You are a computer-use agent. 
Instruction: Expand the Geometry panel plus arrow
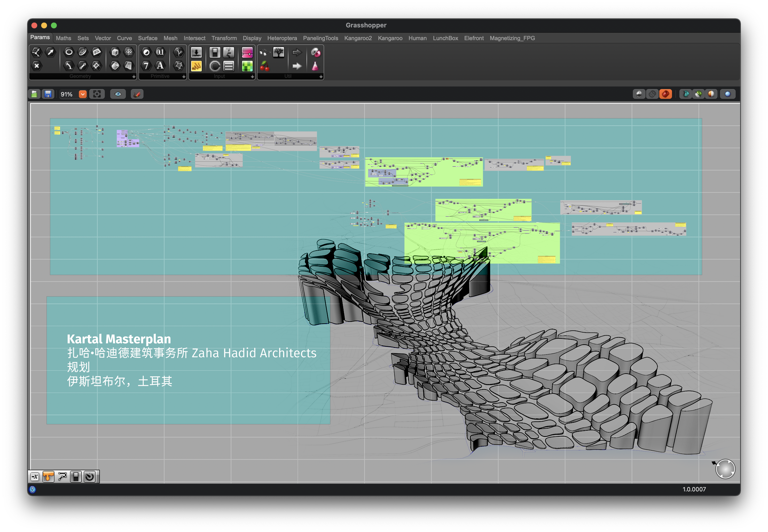(134, 77)
